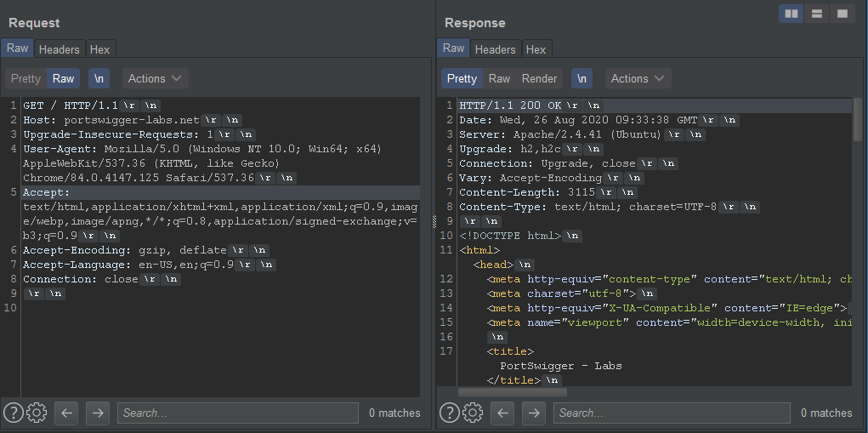Focus the Request search field
The height and width of the screenshot is (433, 868).
pos(238,413)
